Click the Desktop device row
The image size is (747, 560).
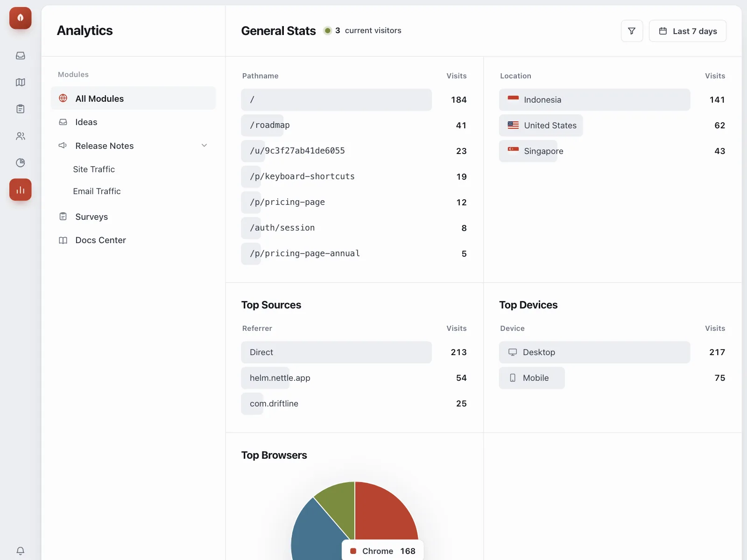tap(612, 352)
